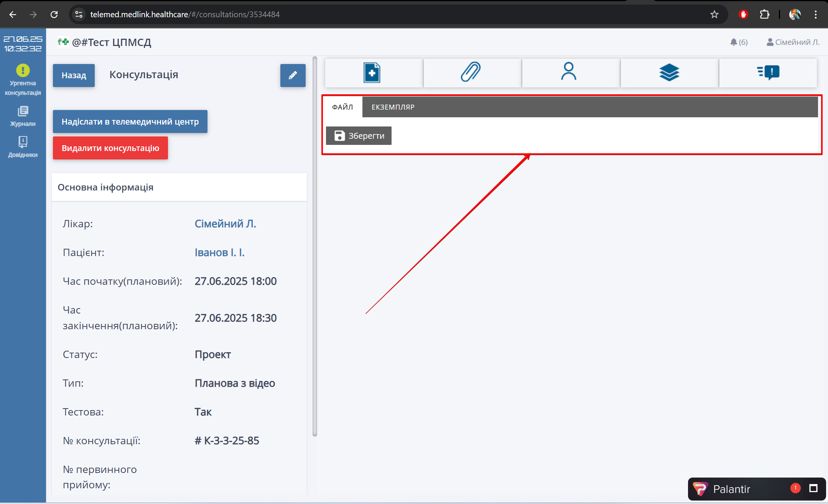Image resolution: width=828 pixels, height=504 pixels.
Task: Switch to the ФАЙЛ tab
Action: pyautogui.click(x=342, y=107)
